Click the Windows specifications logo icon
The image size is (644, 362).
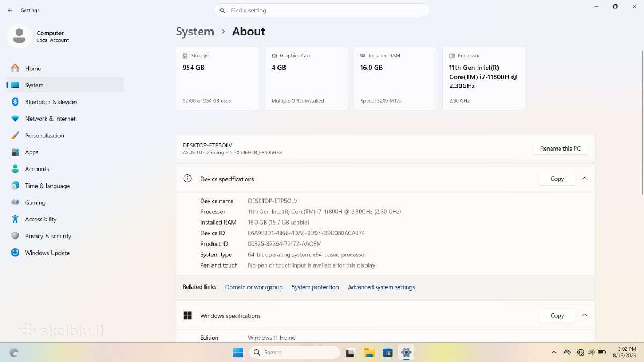point(187,315)
